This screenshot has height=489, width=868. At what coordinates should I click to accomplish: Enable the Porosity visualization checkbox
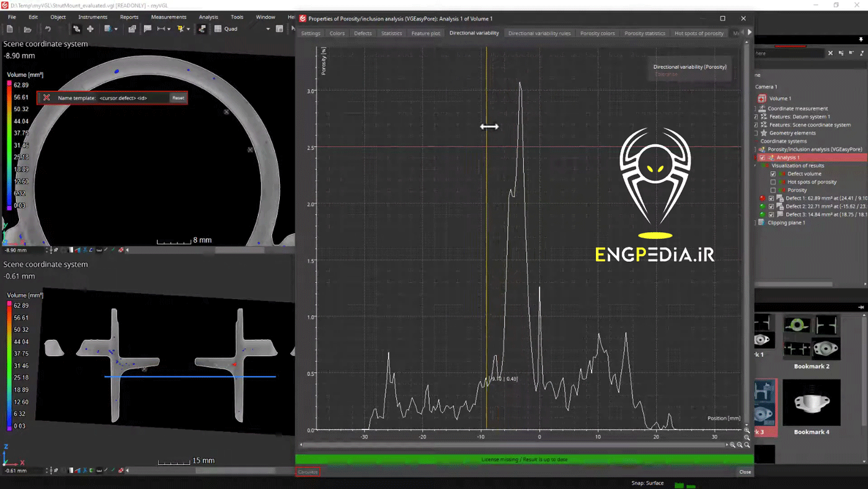[773, 190]
